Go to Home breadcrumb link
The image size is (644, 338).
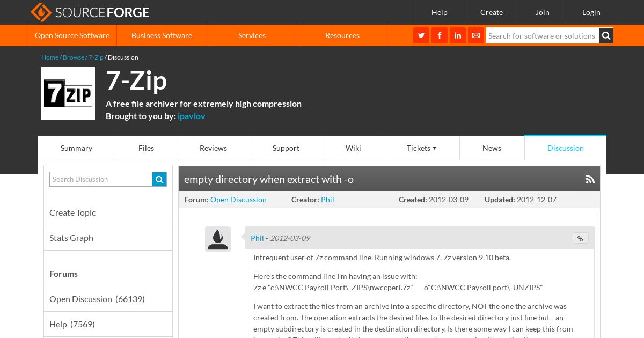click(50, 57)
